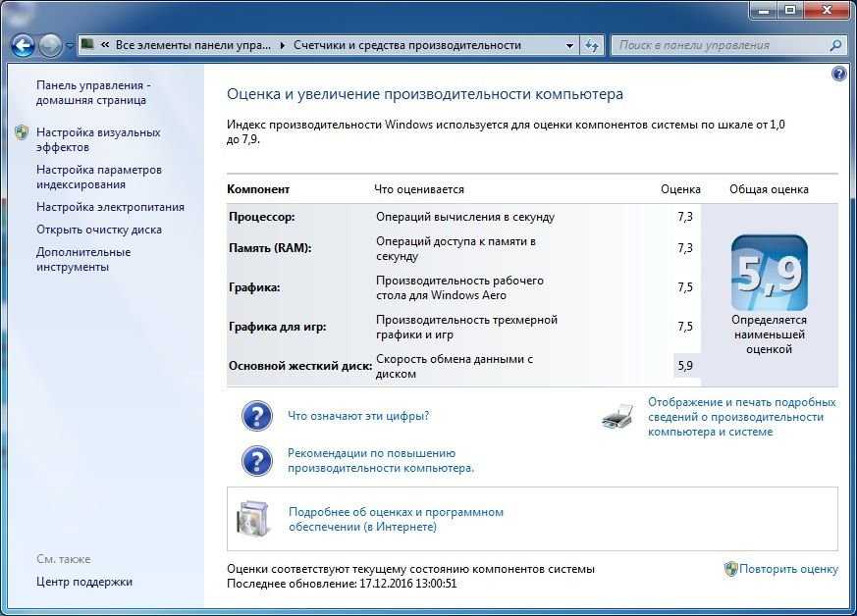Open the "Что означают эти цифры?" link

point(358,416)
